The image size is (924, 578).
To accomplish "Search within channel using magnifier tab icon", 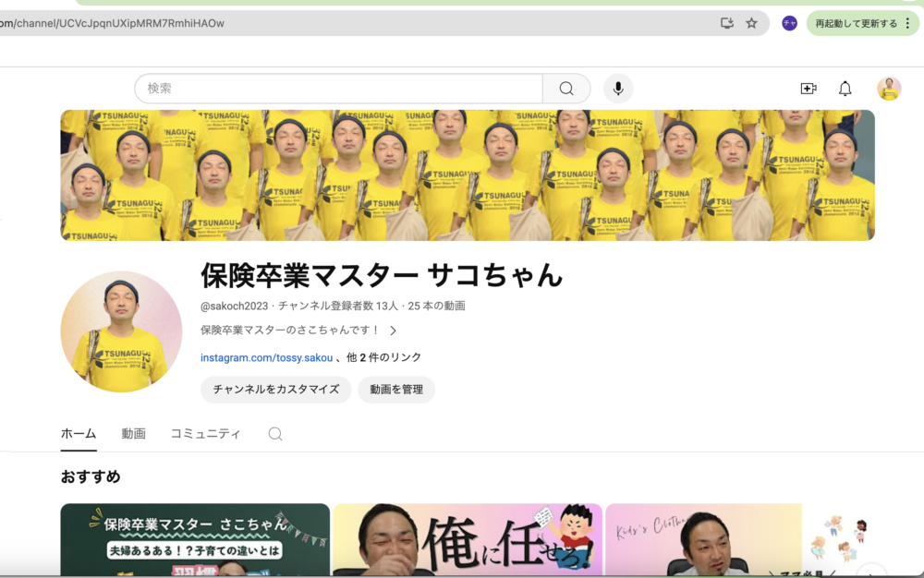I will pyautogui.click(x=275, y=434).
